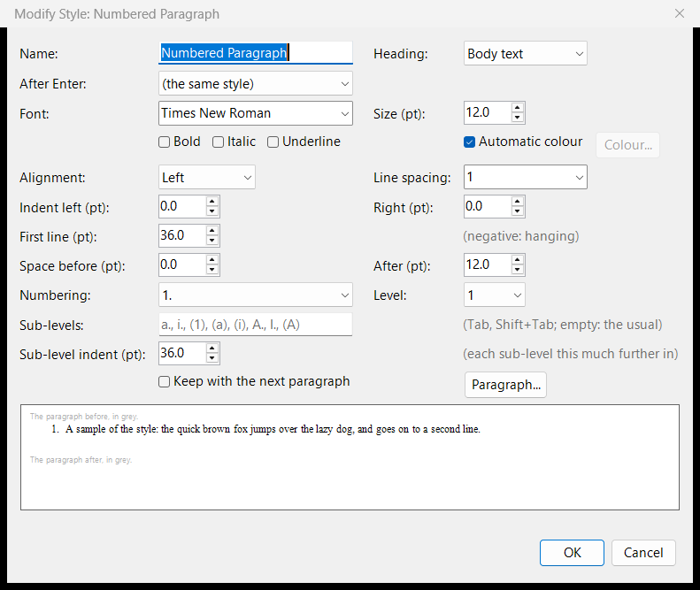Click the disabled Colour... button

pos(627,145)
